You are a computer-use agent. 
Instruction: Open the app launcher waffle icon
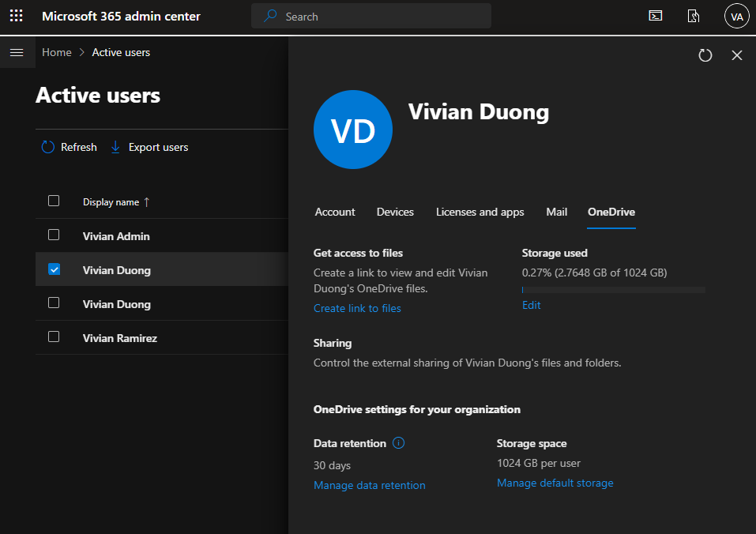(x=17, y=16)
